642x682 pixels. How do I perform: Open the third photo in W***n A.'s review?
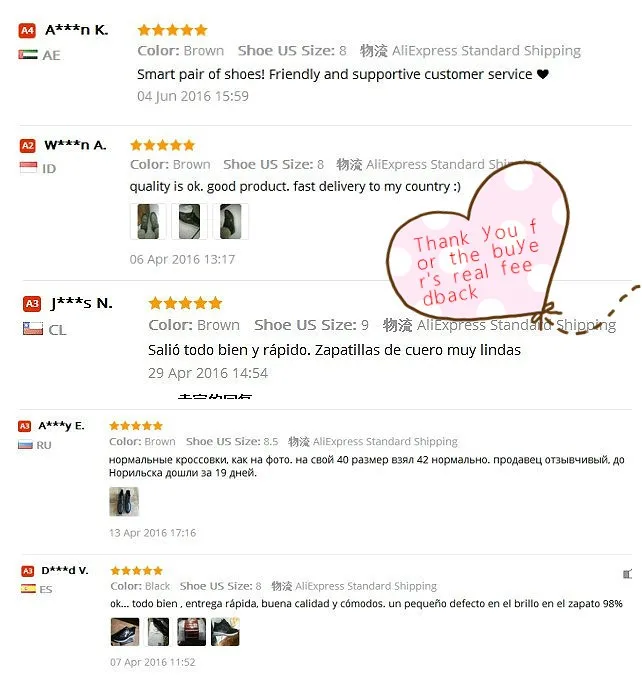pos(231,221)
